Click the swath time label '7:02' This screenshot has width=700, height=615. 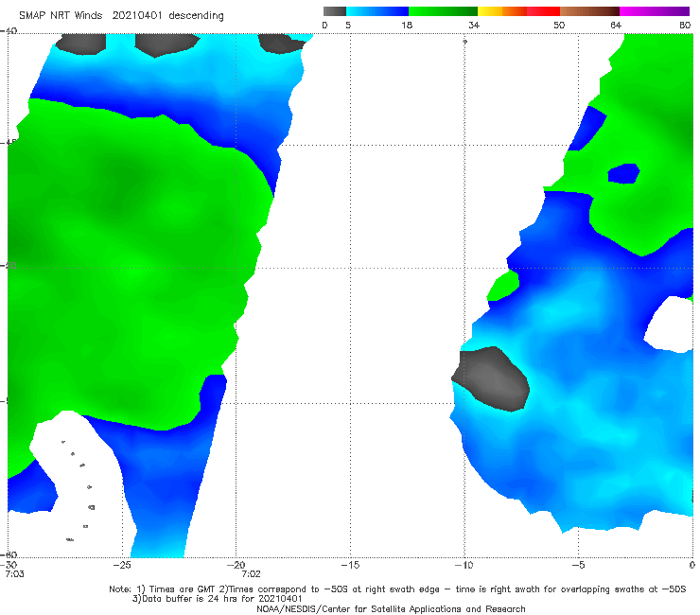click(x=251, y=574)
